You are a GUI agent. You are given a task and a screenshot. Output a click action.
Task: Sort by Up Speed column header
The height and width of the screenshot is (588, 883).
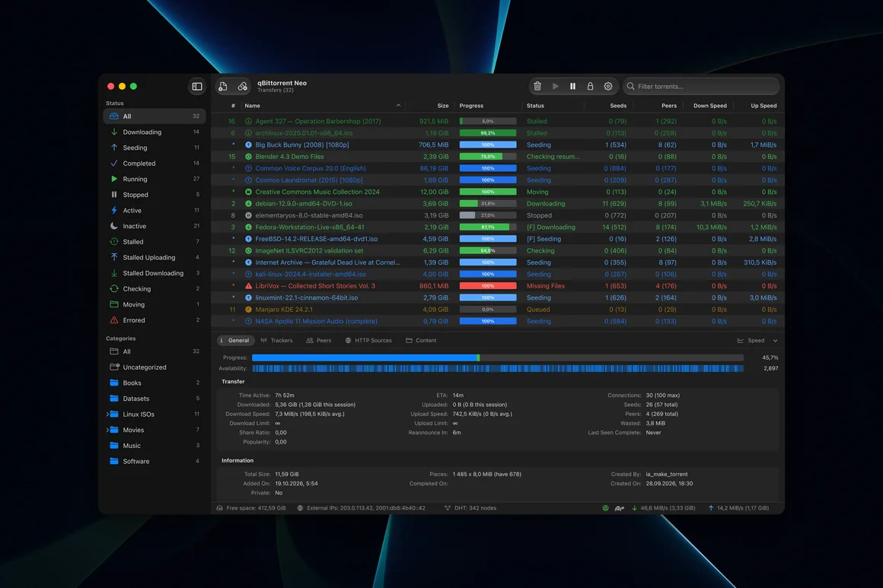point(763,106)
